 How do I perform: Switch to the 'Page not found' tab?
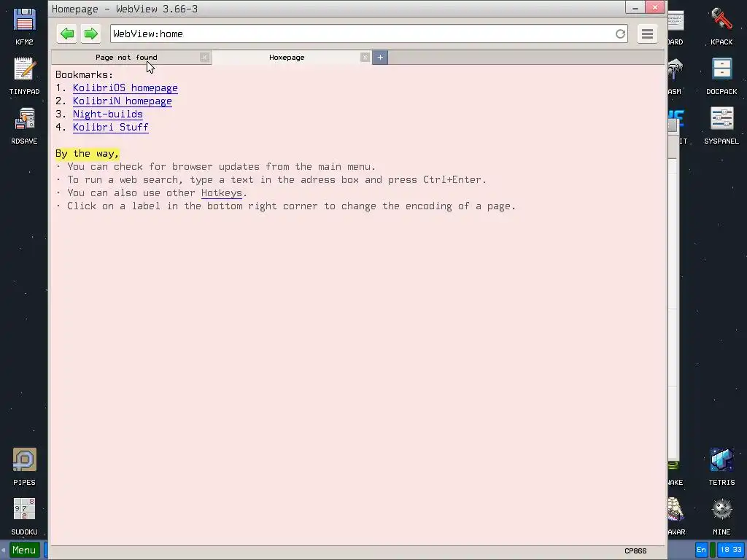pos(126,58)
